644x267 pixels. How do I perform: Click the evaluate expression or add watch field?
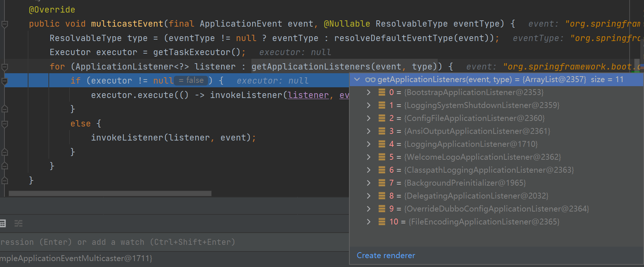tap(174, 242)
